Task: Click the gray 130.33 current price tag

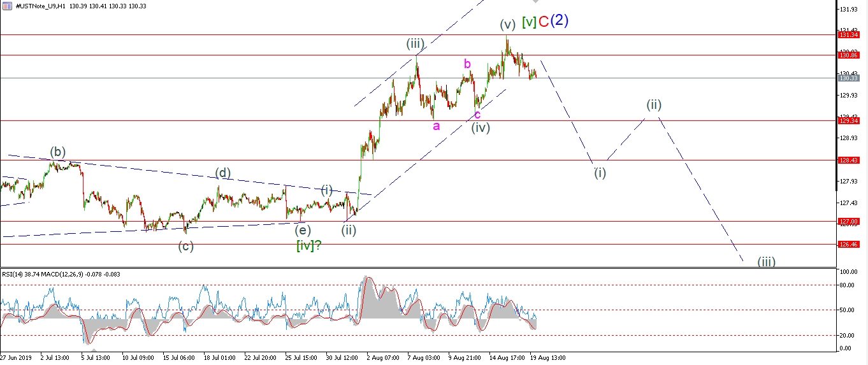Action: click(x=848, y=78)
